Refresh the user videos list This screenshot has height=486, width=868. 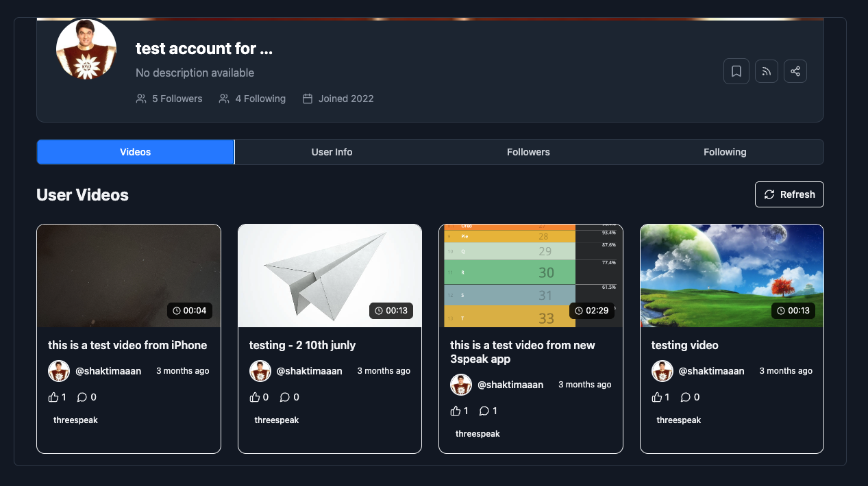[789, 194]
